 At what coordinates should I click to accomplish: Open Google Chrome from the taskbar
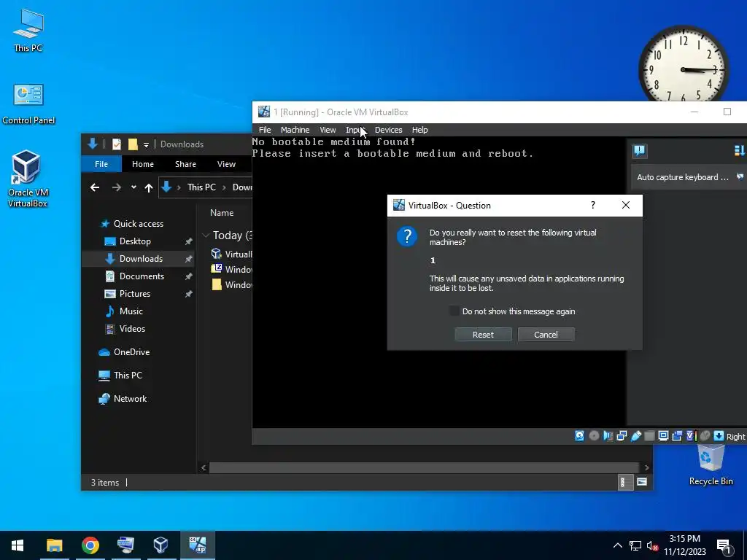90,545
